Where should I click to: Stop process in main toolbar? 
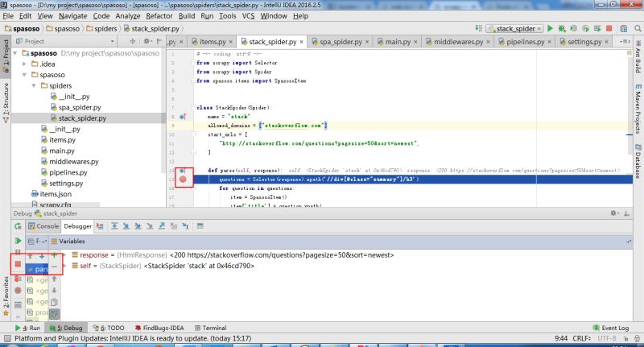[609, 28]
